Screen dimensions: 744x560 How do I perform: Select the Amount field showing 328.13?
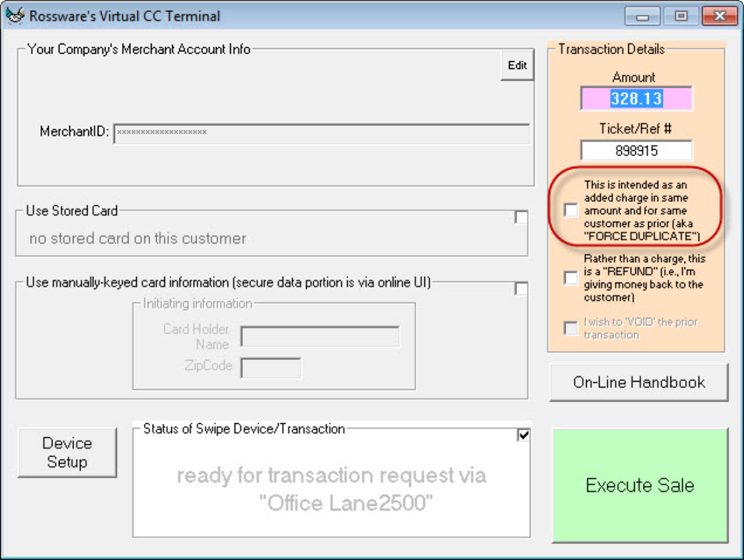point(636,98)
